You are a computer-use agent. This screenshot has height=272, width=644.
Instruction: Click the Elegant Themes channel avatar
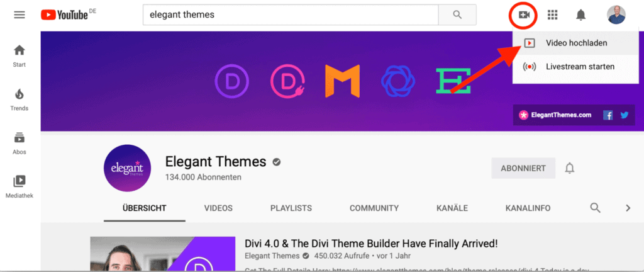(x=127, y=168)
